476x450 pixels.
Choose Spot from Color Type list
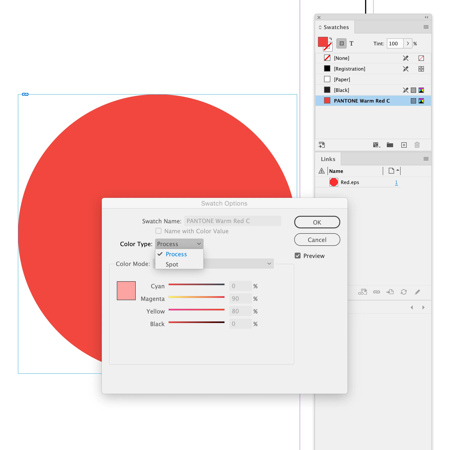click(172, 264)
